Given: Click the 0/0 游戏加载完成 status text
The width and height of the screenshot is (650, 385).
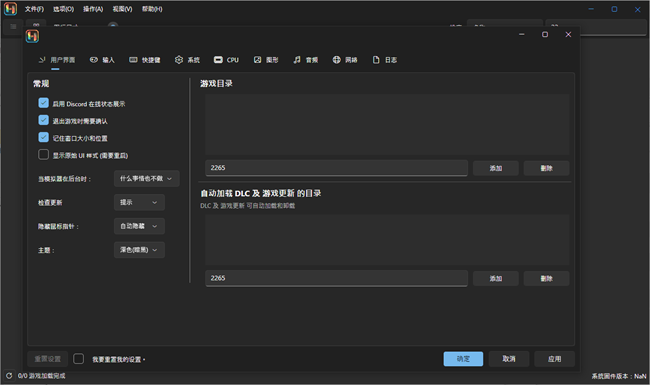Looking at the screenshot, I should coord(41,376).
